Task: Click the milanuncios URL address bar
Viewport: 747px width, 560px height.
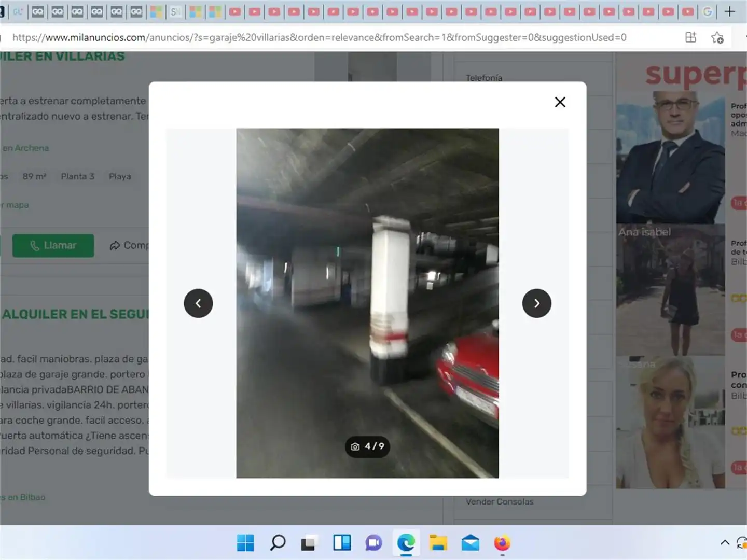Action: [x=319, y=37]
